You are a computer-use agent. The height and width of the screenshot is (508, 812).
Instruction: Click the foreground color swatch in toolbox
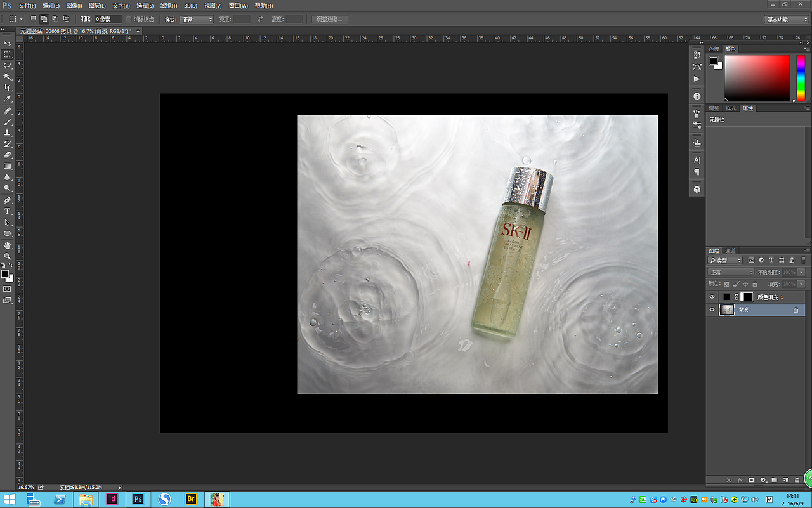point(5,274)
